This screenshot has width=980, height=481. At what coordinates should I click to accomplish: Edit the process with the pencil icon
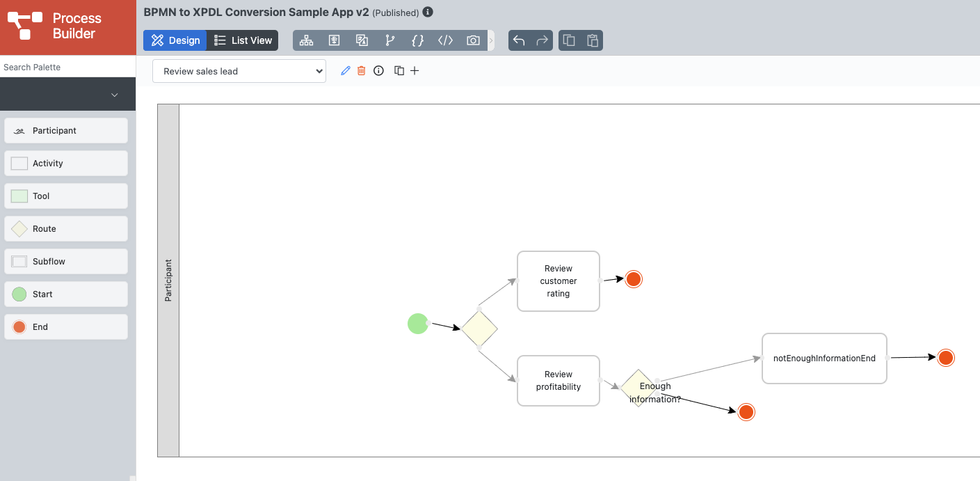346,71
